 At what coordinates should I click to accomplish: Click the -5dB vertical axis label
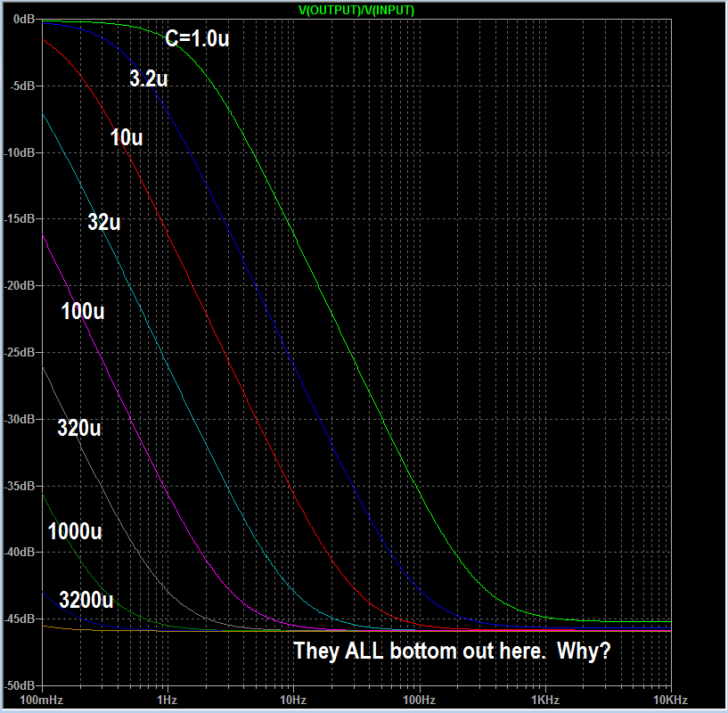[23, 86]
